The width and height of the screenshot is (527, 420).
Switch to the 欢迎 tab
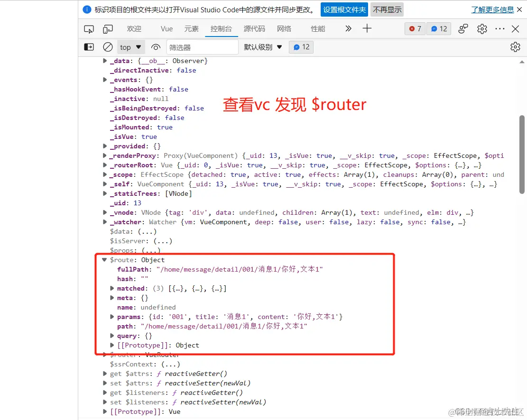[x=134, y=29]
